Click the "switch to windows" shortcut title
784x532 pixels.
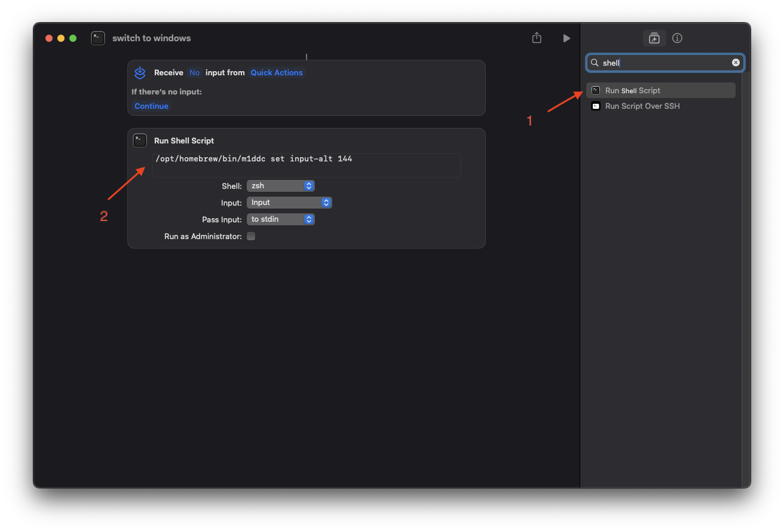tap(151, 38)
